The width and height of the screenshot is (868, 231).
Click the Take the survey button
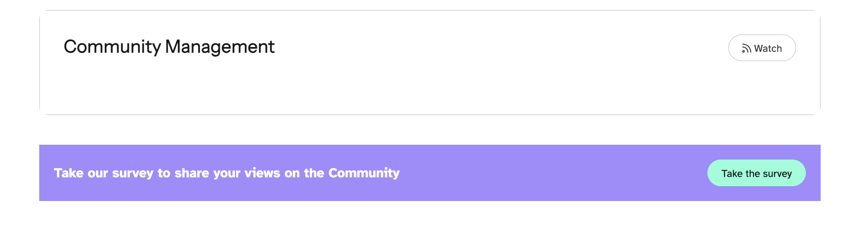coord(756,173)
